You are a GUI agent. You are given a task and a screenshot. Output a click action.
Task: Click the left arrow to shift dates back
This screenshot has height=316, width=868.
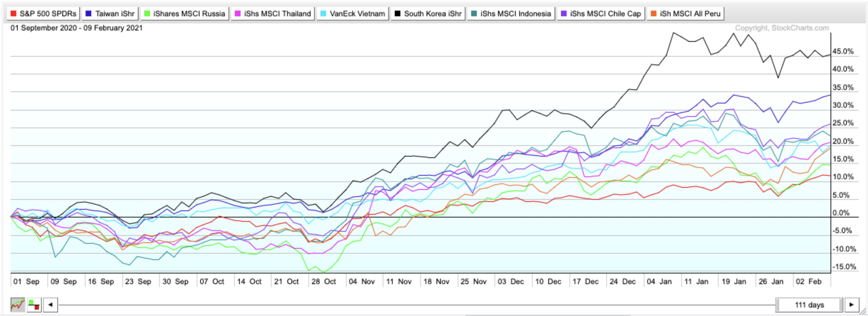51,305
